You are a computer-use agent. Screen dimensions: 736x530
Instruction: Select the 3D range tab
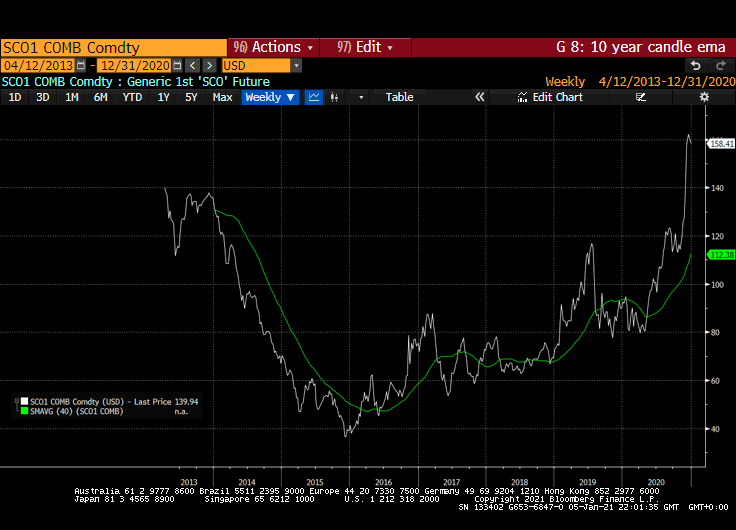43,97
